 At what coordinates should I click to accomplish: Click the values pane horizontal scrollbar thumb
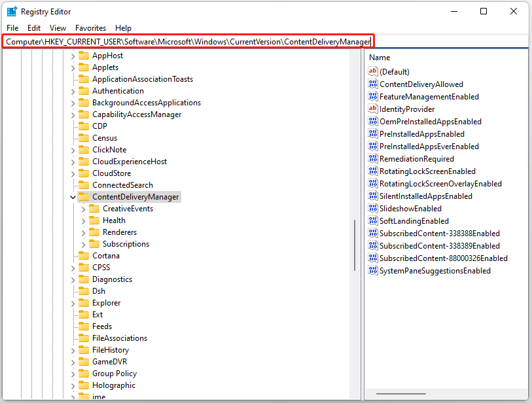coord(401,394)
